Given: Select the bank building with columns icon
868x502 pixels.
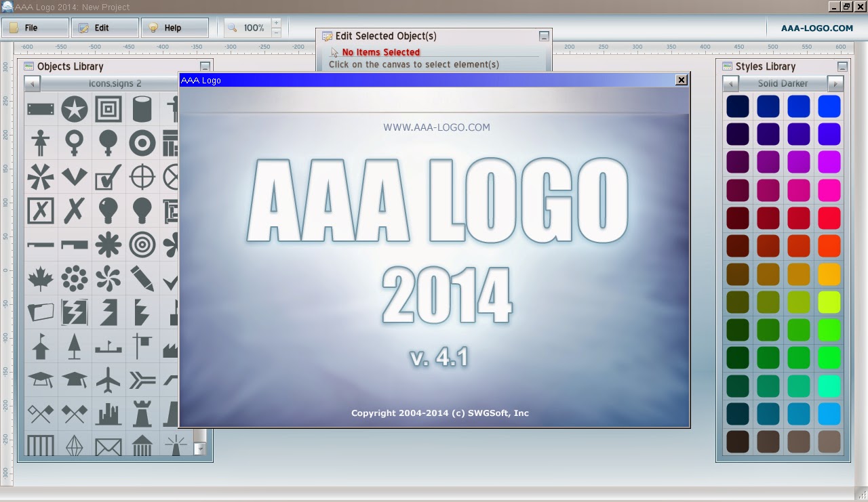Looking at the screenshot, I should coord(142,446).
